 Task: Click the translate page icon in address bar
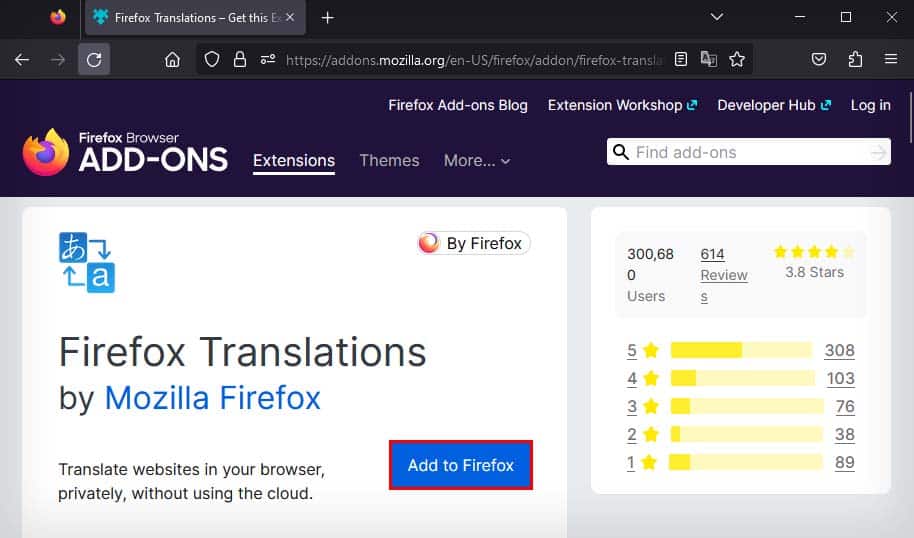click(709, 59)
